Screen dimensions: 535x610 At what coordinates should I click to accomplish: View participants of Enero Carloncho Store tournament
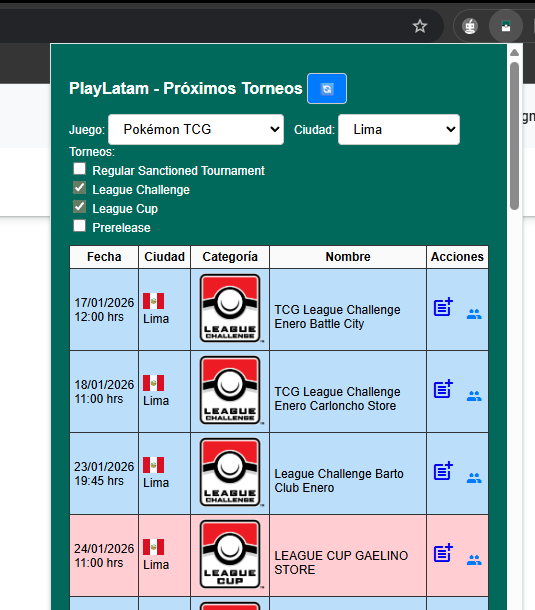click(x=474, y=396)
